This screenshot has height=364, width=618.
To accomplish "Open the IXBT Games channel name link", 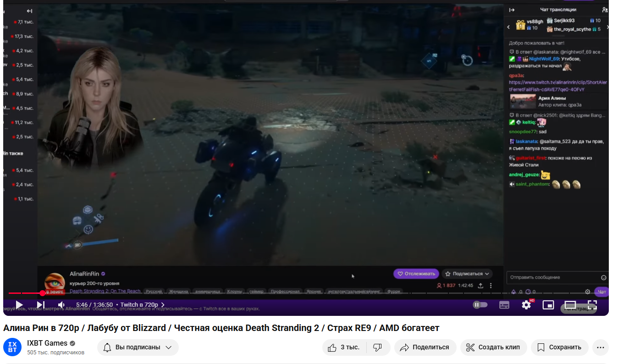I will tap(47, 343).
